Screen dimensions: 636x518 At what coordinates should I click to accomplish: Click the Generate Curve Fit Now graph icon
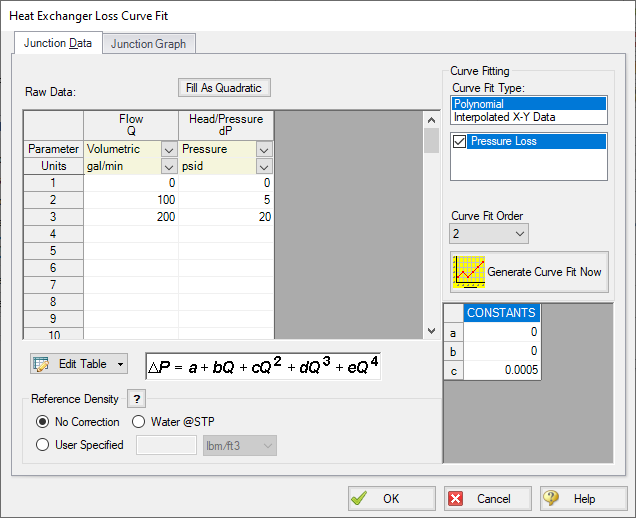(469, 272)
